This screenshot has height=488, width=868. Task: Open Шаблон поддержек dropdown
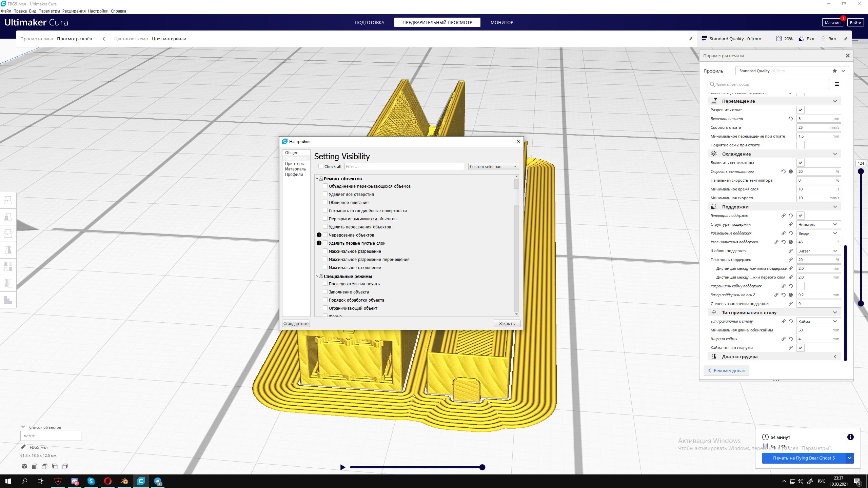click(x=818, y=251)
